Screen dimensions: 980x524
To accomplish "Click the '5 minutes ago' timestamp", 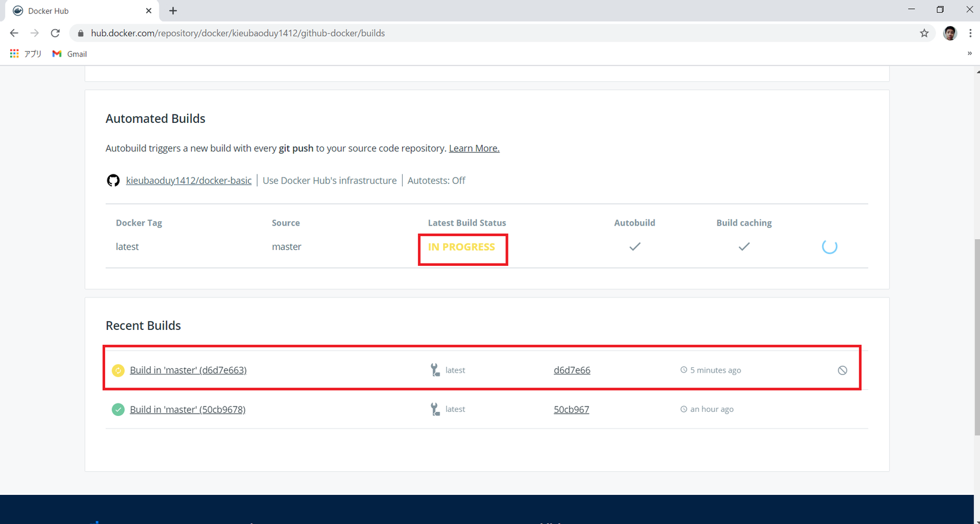I will point(716,370).
